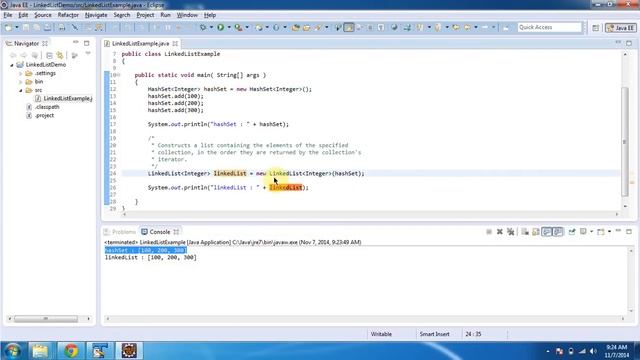Click the "linkedList : [100, 200, 300]" console line
This screenshot has height=360, width=640.
pyautogui.click(x=151, y=258)
